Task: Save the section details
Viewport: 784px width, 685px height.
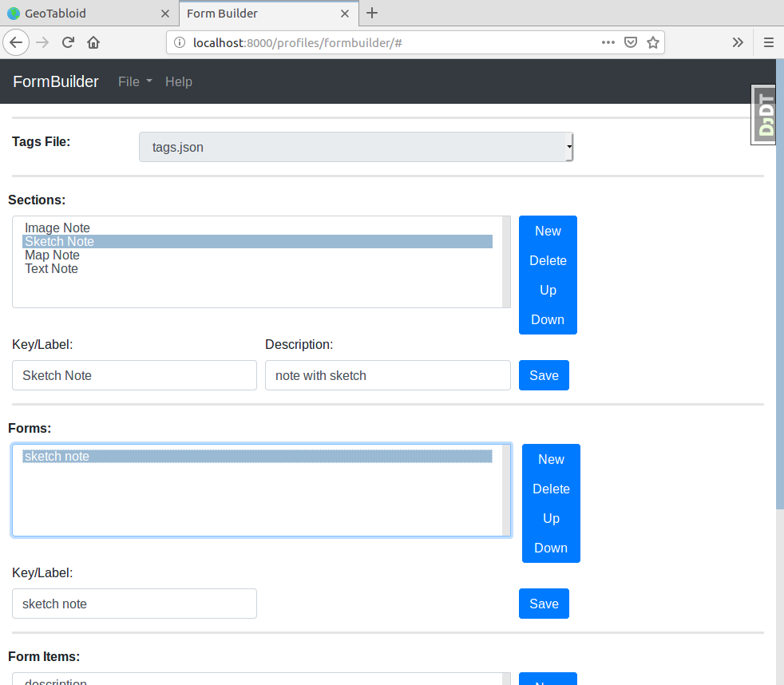Action: click(544, 375)
